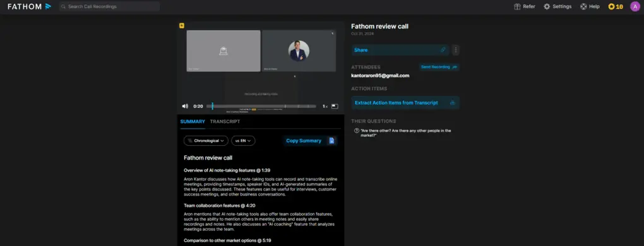Switch to the Transcript tab

(225, 121)
